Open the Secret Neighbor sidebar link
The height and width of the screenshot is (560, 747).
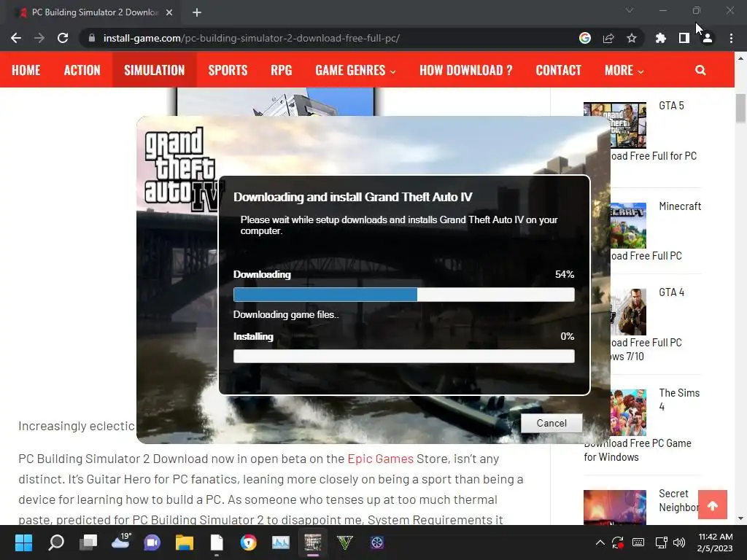[679, 500]
